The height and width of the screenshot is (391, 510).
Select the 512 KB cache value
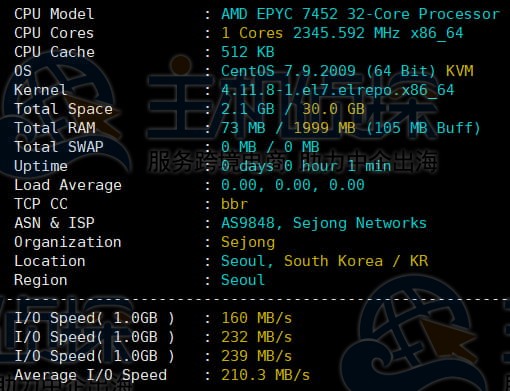pos(248,52)
